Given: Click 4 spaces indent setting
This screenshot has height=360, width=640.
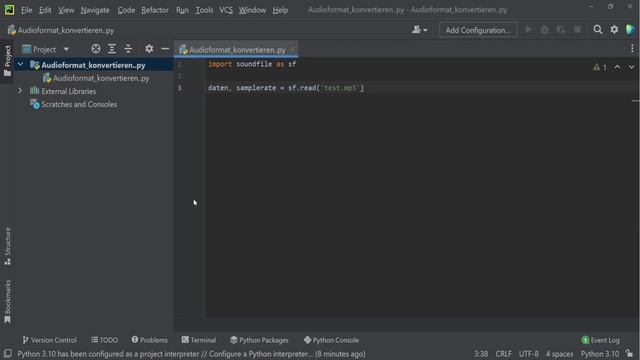Looking at the screenshot, I should (559, 354).
